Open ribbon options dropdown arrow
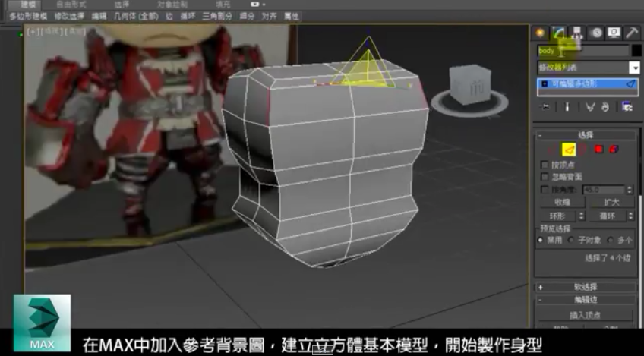 [264, 5]
